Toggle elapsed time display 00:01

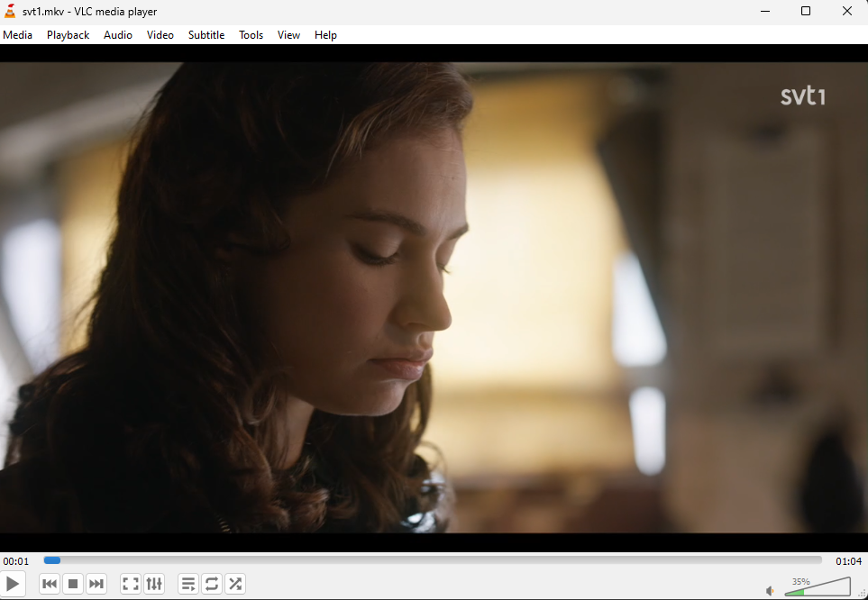(16, 561)
